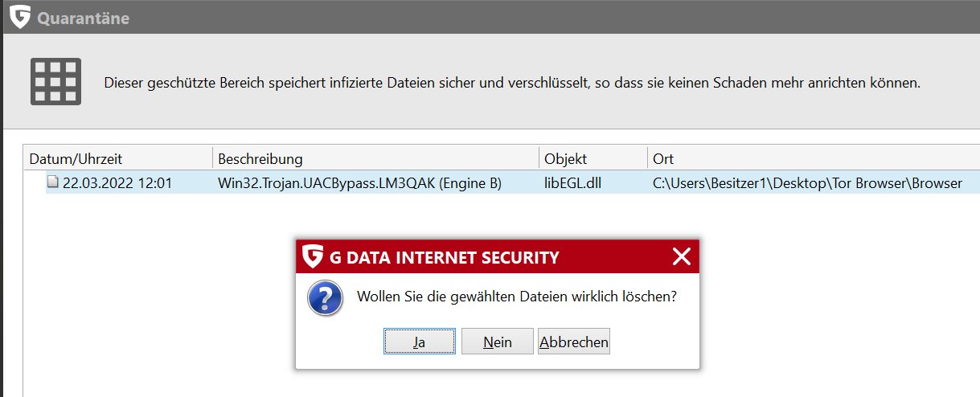This screenshot has height=397, width=980.
Task: Click the shield logo in the dialog title
Action: [x=313, y=257]
